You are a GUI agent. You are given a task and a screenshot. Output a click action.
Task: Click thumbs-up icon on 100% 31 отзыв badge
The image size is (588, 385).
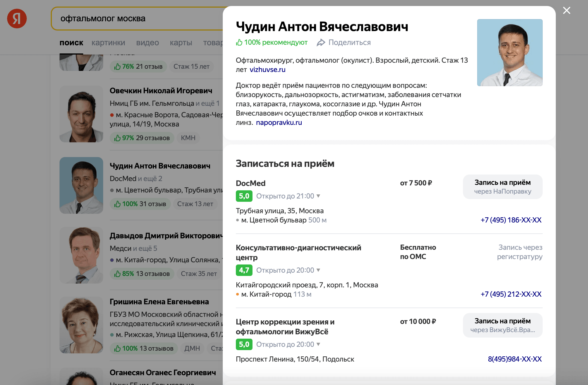[x=117, y=204]
